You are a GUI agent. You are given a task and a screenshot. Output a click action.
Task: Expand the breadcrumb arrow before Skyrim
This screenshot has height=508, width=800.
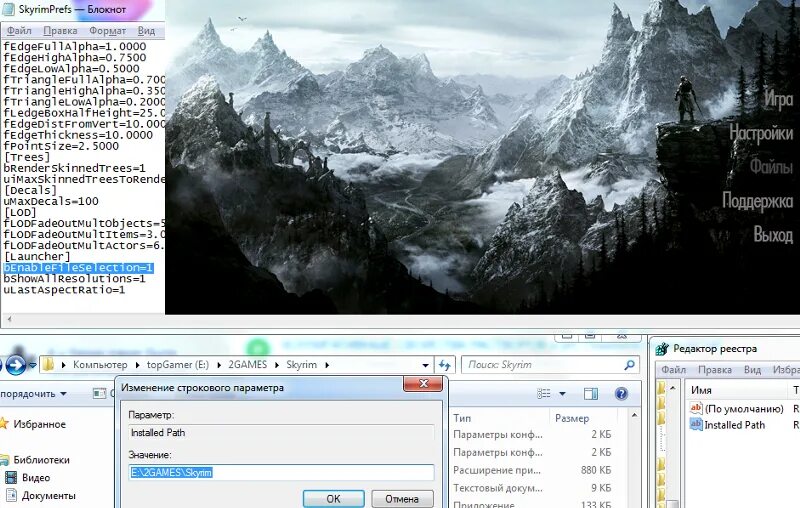click(277, 365)
